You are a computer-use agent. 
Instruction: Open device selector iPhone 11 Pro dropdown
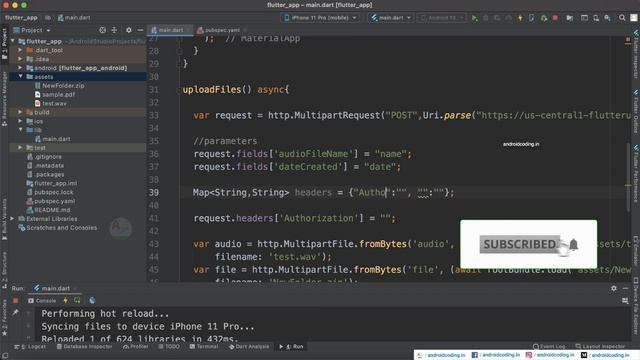coord(320,18)
